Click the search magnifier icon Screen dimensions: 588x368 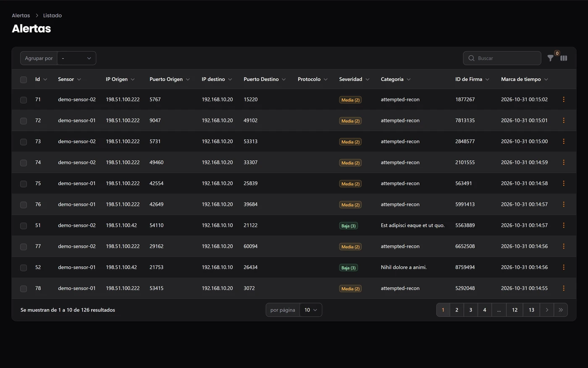[471, 58]
